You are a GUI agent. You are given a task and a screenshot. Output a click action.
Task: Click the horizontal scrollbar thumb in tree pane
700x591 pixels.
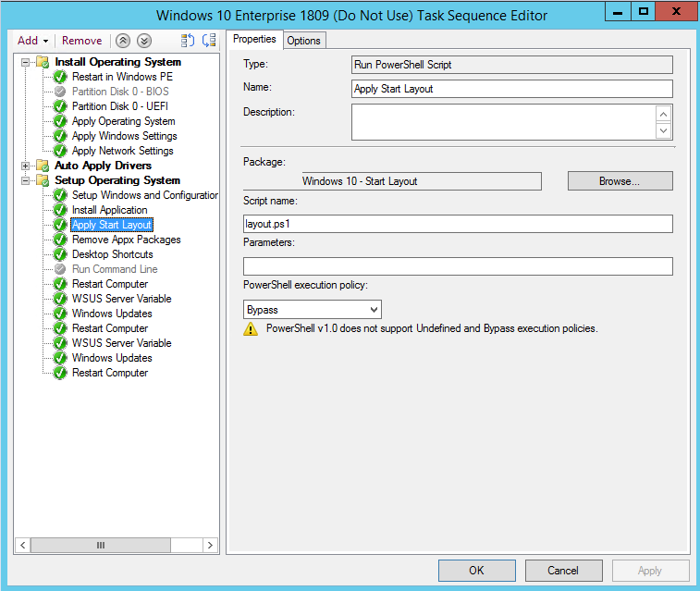tap(101, 545)
